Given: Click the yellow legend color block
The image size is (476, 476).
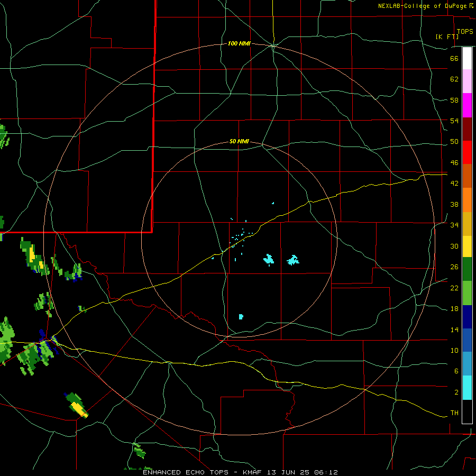Looking at the screenshot, I should point(467,246).
